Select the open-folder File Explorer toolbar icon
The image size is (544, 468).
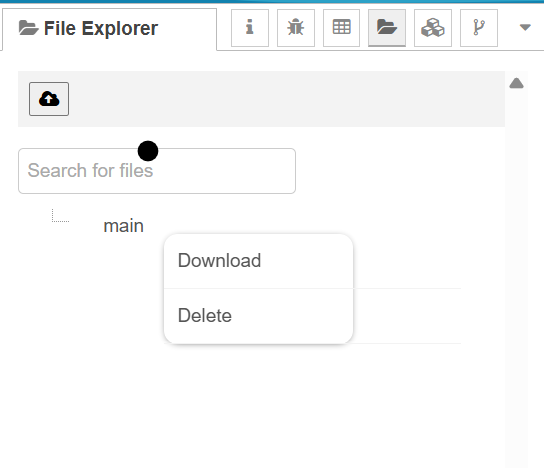pos(387,28)
